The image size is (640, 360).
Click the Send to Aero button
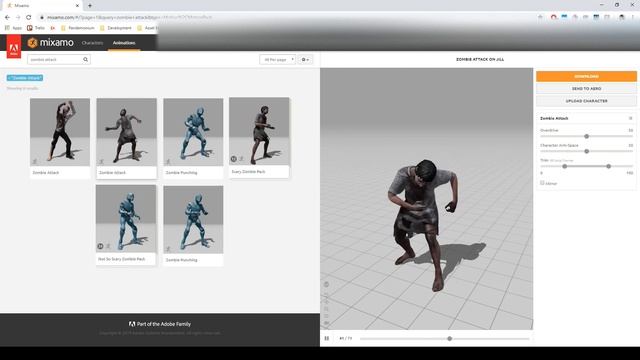pos(586,89)
